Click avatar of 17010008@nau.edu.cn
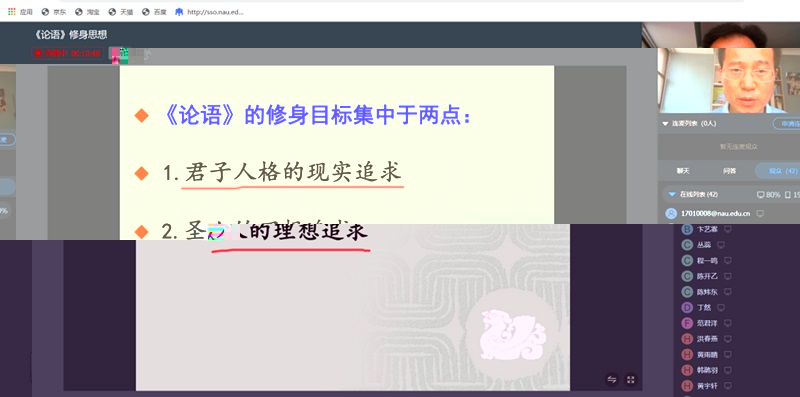This screenshot has height=397, width=800. [671, 213]
